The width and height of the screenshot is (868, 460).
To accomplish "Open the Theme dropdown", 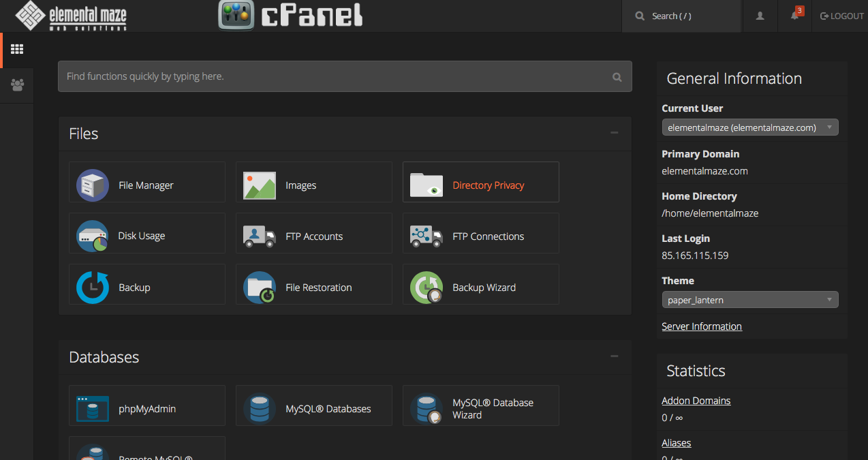I will (749, 300).
